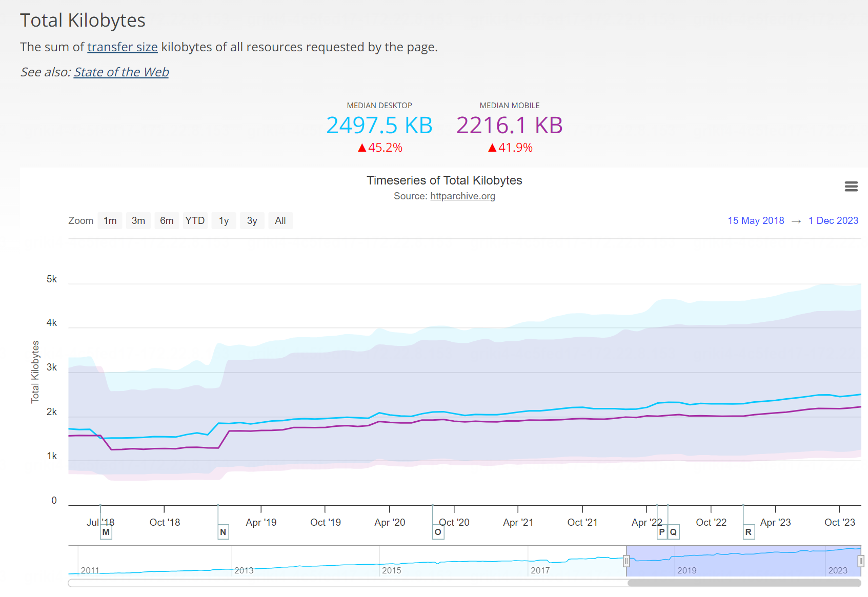Screen dimensions: 868x597
Task: Click the Oct '22 axis label
Action: point(711,522)
